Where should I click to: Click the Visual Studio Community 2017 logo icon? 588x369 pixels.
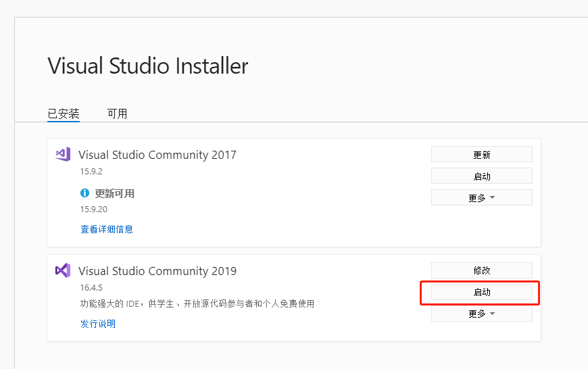click(x=63, y=154)
